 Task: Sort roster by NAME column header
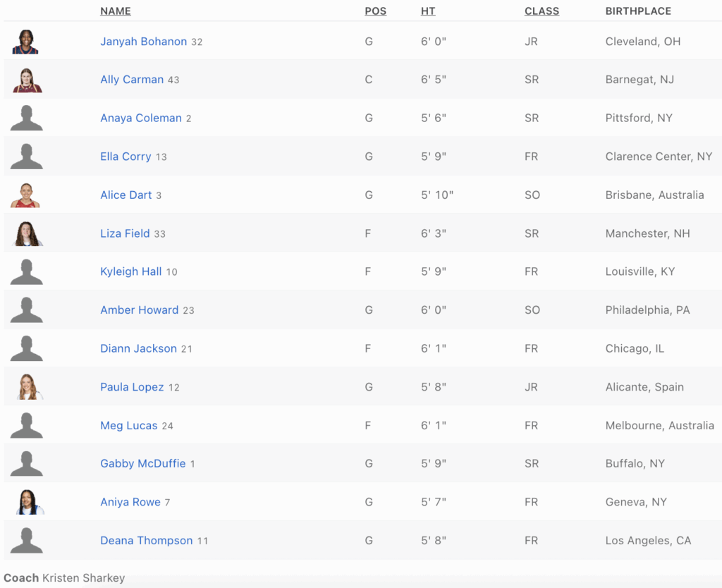116,11
